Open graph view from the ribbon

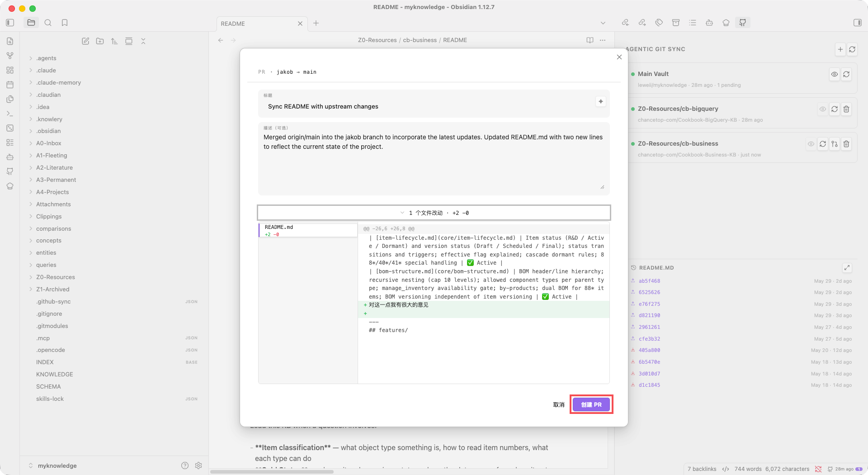(10, 56)
